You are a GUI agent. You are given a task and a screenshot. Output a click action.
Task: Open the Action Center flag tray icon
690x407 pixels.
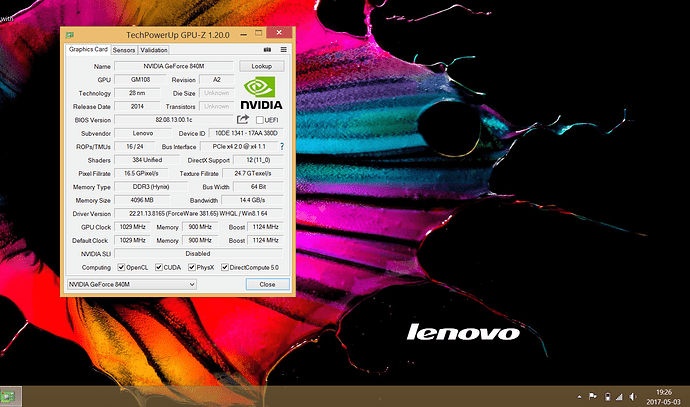[x=593, y=396]
